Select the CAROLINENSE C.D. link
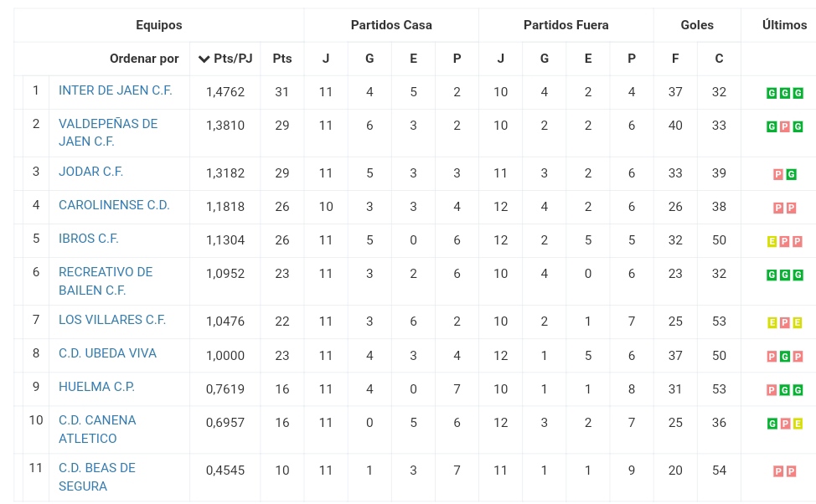The image size is (816, 504). 114,205
